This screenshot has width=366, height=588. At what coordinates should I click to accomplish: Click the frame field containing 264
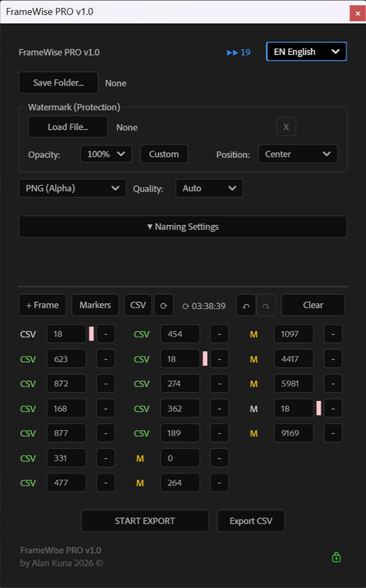tap(180, 482)
